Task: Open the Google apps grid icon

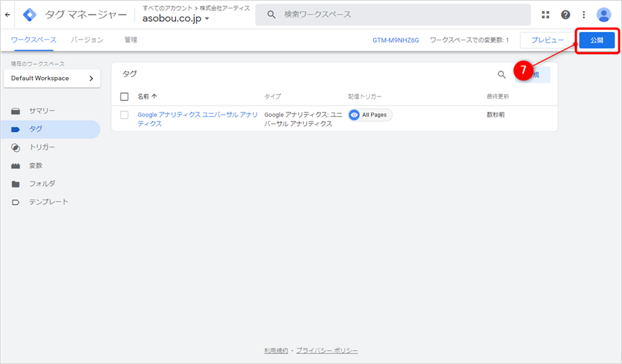Action: (x=546, y=15)
